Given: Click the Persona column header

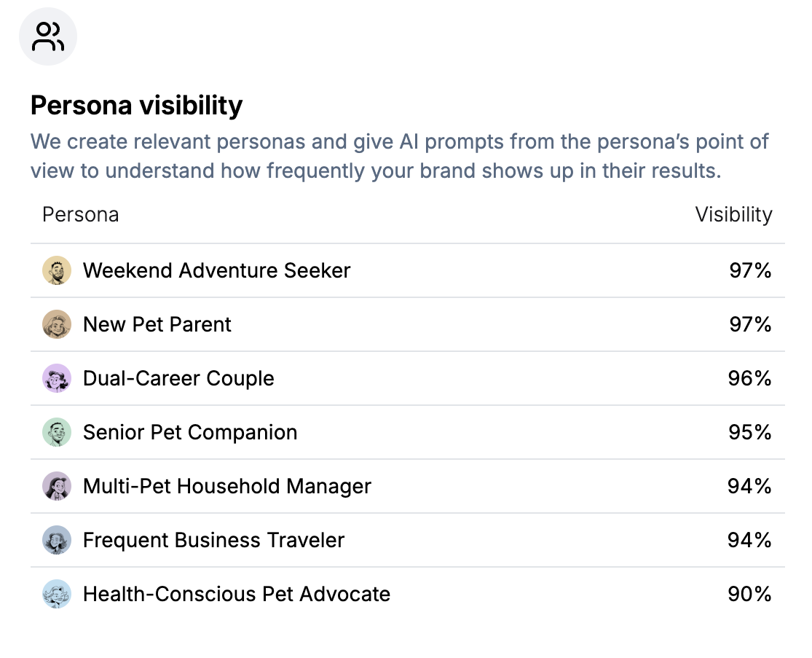Looking at the screenshot, I should [80, 214].
